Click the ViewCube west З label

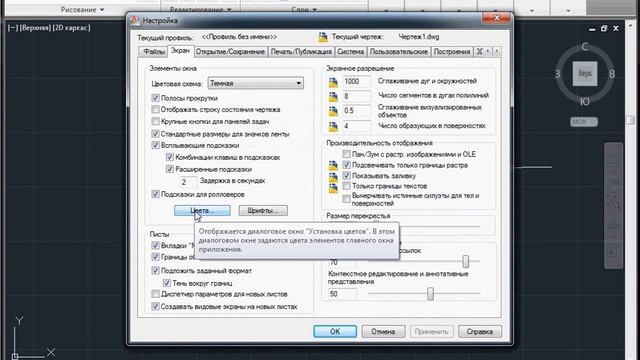pyautogui.click(x=558, y=74)
